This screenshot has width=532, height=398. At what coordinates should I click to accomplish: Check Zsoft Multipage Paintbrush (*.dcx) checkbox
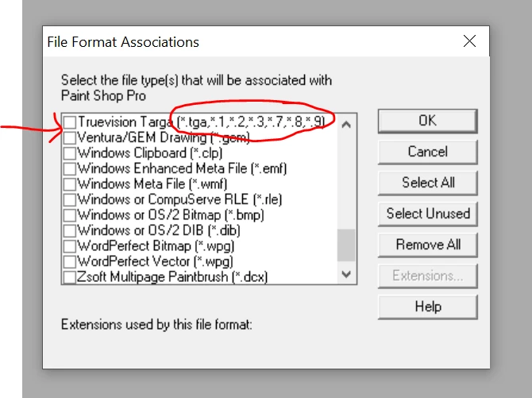pos(70,276)
